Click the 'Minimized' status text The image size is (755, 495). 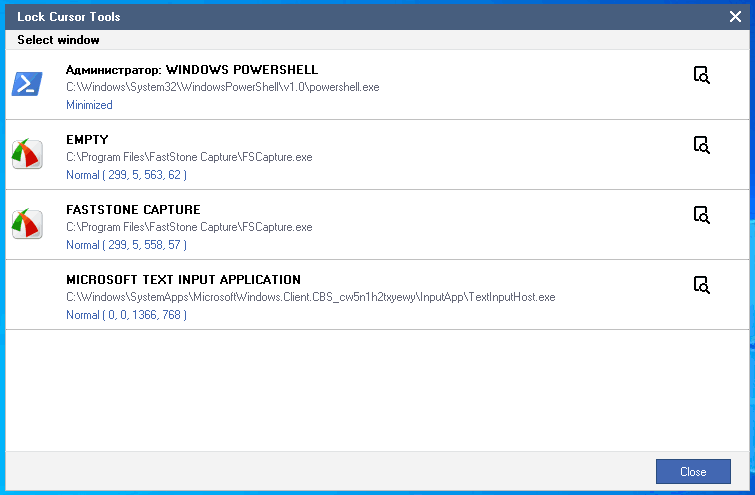[x=89, y=105]
